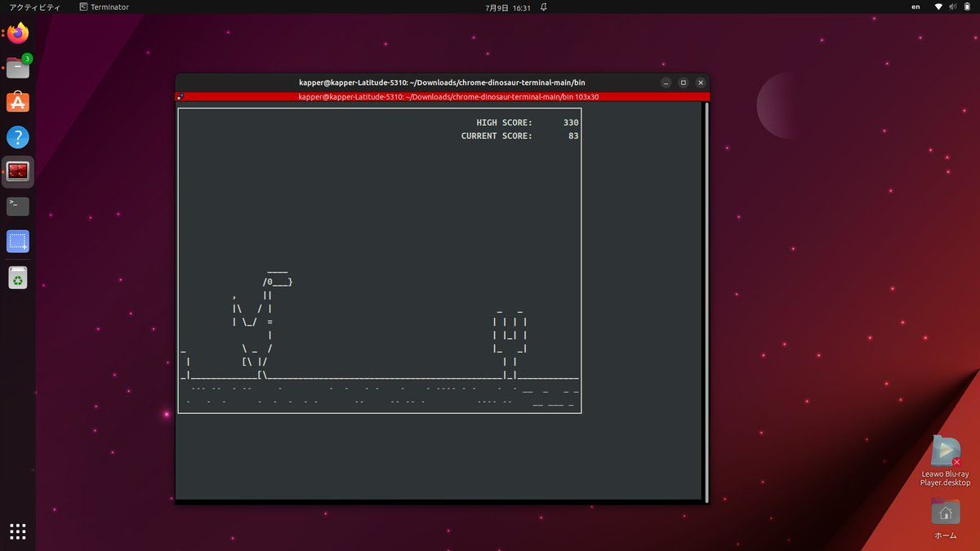Show all applications grid
980x551 pixels.
point(18,531)
